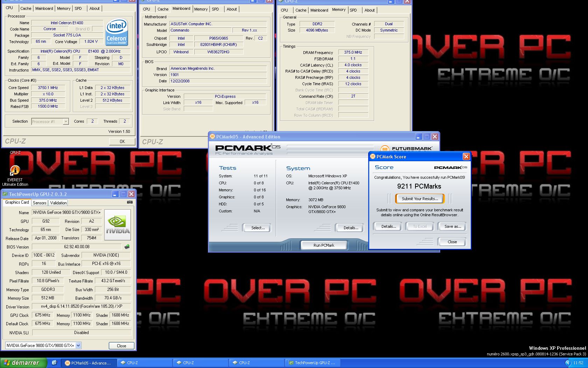
Task: Click memory size 4096 MBytes field
Action: 317,30
